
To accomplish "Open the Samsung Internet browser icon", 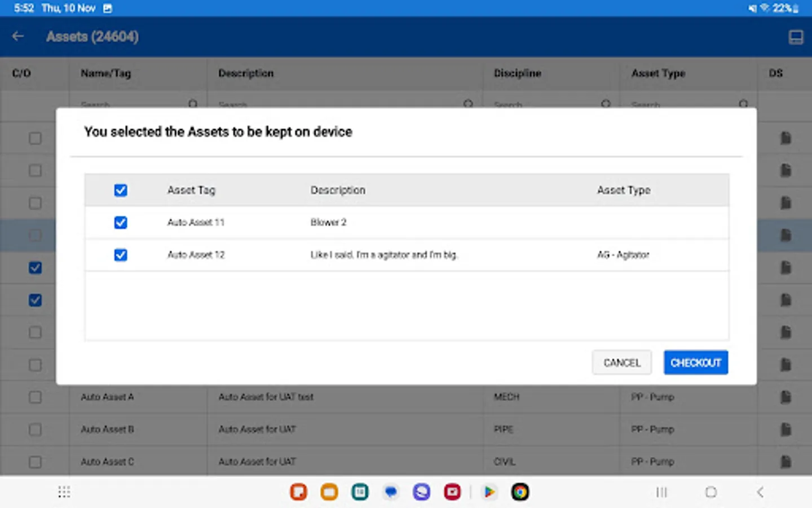I will [x=421, y=492].
